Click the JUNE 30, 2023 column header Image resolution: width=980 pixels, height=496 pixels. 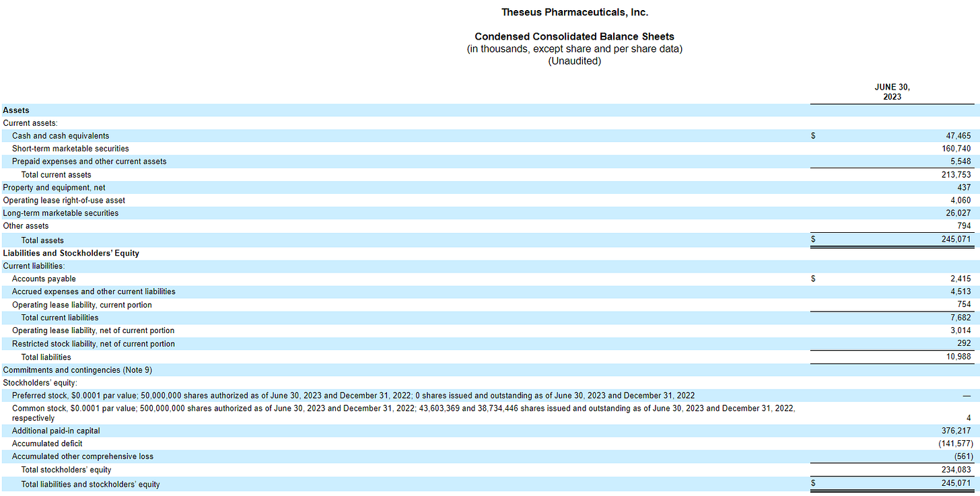pos(892,92)
